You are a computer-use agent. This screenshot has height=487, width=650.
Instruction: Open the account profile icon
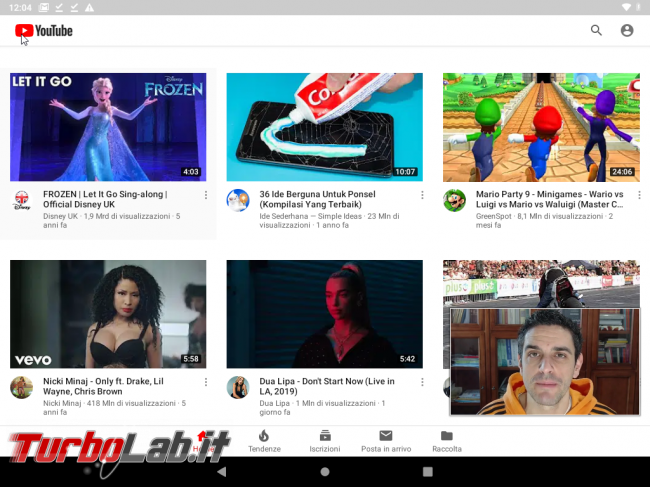click(x=627, y=30)
